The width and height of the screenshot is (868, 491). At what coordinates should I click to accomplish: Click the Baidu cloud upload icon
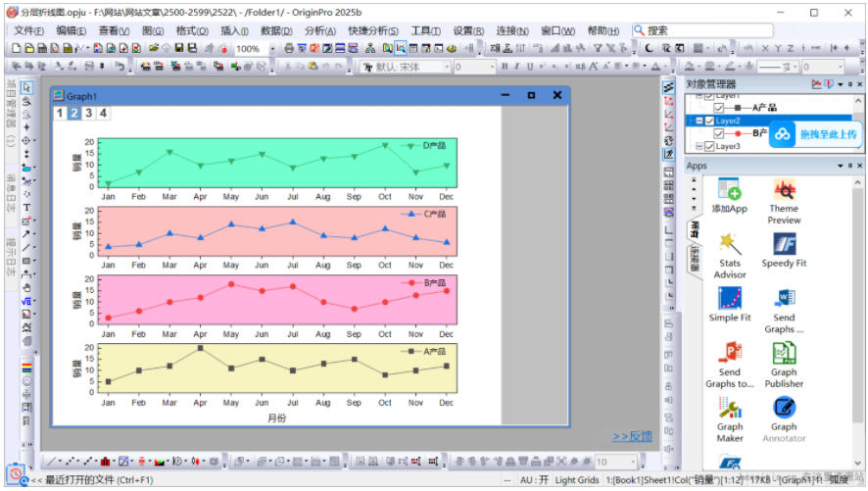pos(782,134)
